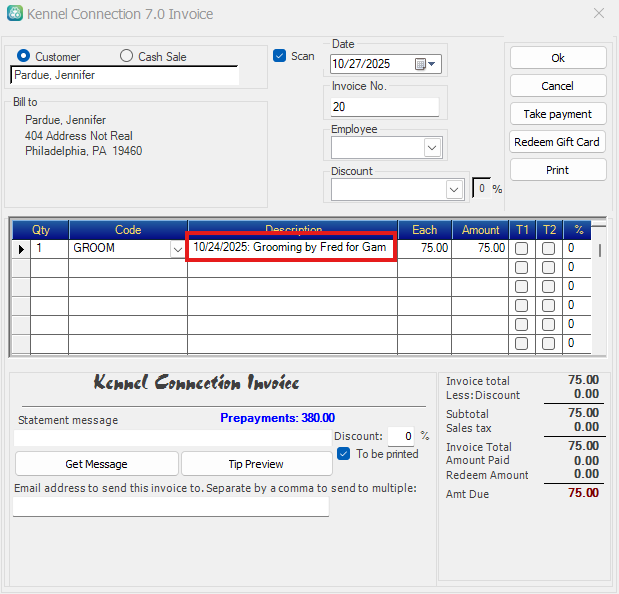Click the Amt Due value 75.00

[x=583, y=493]
